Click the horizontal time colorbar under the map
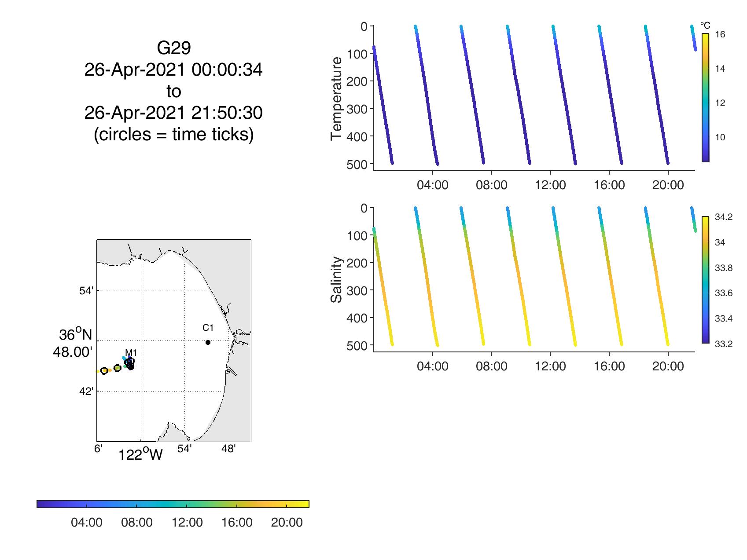747x560 pixels. [173, 504]
